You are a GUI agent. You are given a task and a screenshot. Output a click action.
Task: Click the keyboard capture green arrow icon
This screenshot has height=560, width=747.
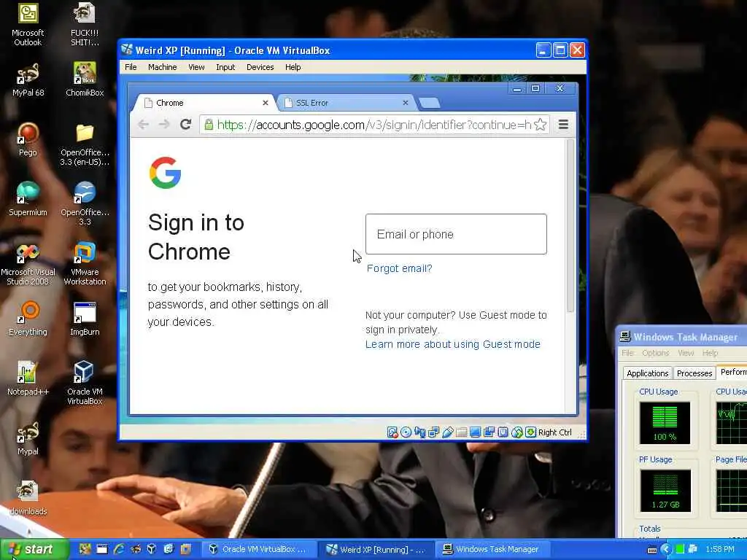(531, 432)
